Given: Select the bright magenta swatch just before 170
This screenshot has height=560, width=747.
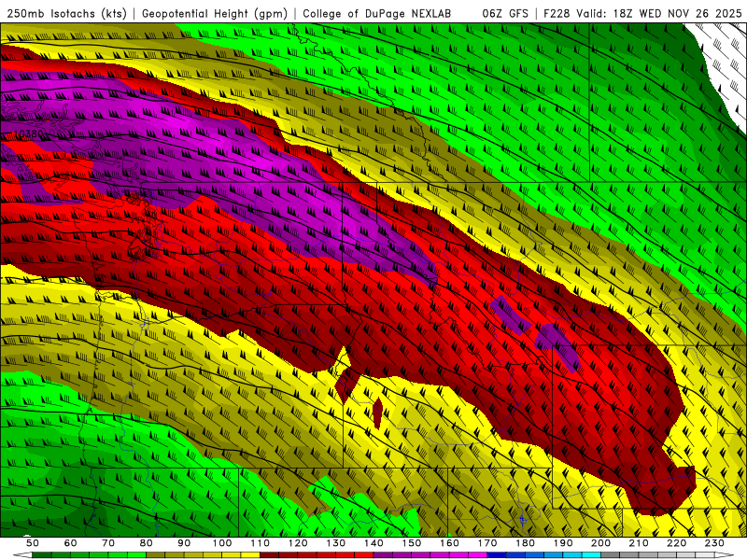Looking at the screenshot, I should click(x=477, y=554).
